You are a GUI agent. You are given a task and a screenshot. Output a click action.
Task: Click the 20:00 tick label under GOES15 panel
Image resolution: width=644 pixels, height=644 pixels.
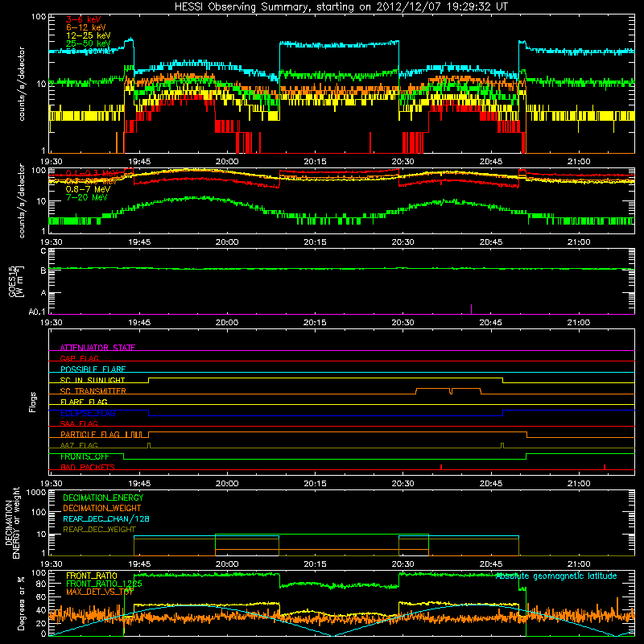227,323
